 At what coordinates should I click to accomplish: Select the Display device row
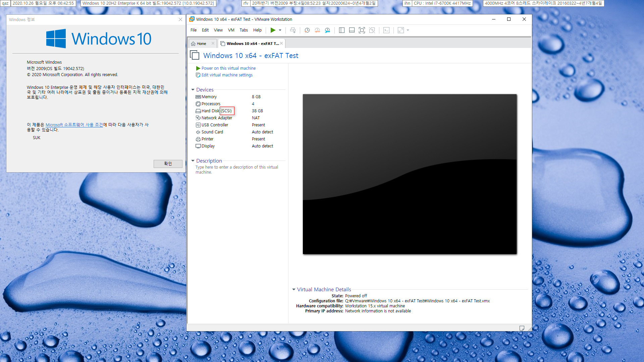[240, 146]
